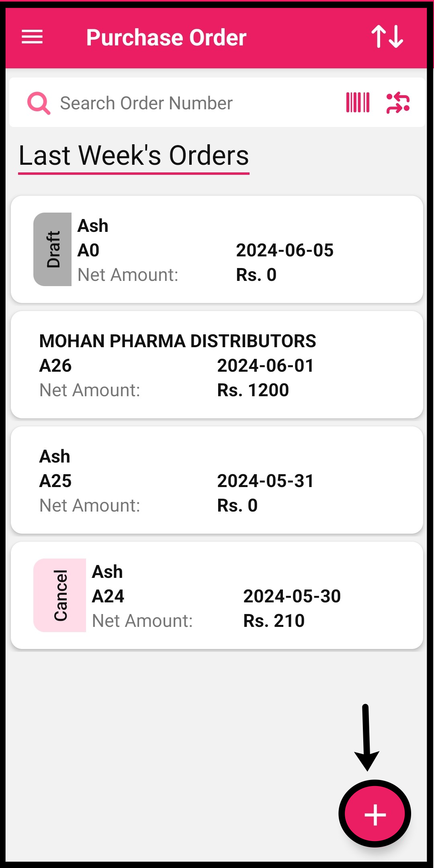The image size is (434, 868).
Task: Click the date 2024-05-31
Action: point(265,481)
